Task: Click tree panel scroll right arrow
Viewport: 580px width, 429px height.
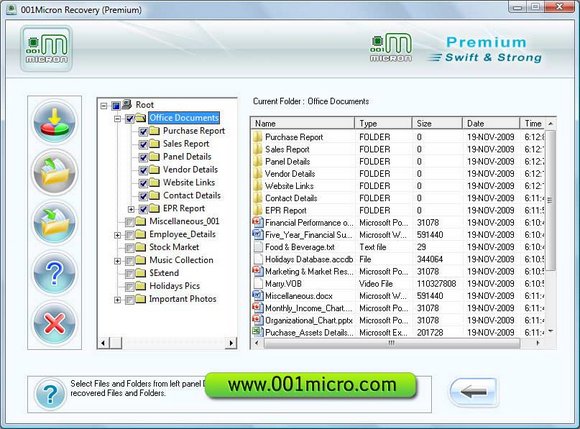Action: (232, 343)
